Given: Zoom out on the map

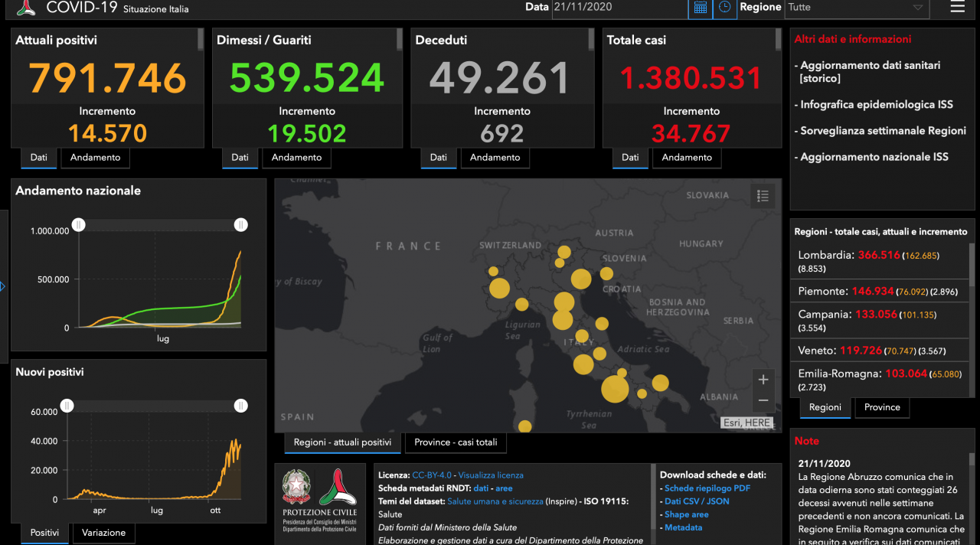Looking at the screenshot, I should [x=763, y=400].
